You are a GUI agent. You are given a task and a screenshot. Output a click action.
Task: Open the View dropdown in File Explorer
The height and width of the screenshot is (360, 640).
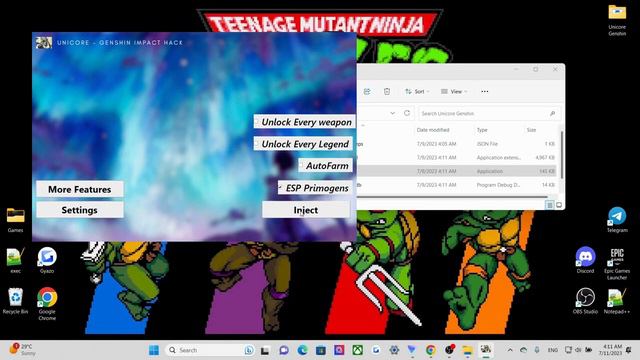pos(454,91)
